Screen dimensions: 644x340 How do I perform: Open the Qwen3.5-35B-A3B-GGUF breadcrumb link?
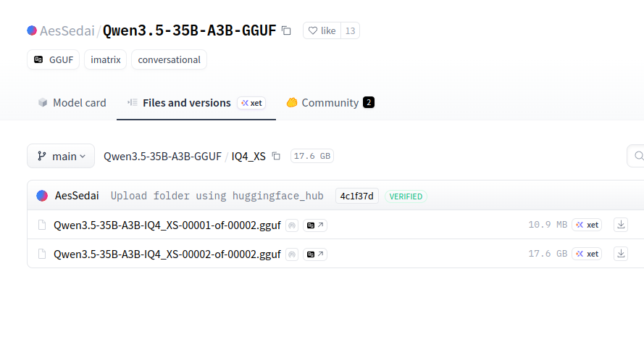click(x=162, y=156)
